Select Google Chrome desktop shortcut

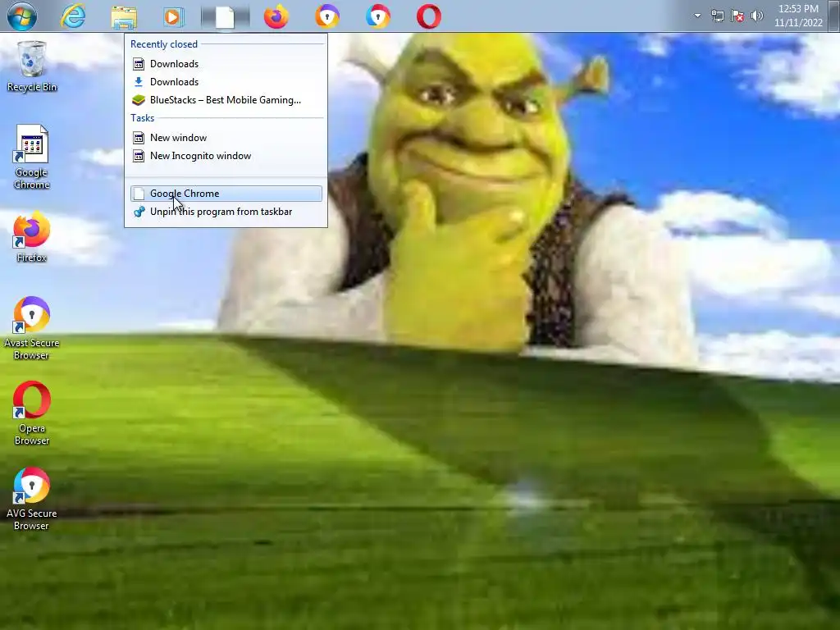(32, 157)
